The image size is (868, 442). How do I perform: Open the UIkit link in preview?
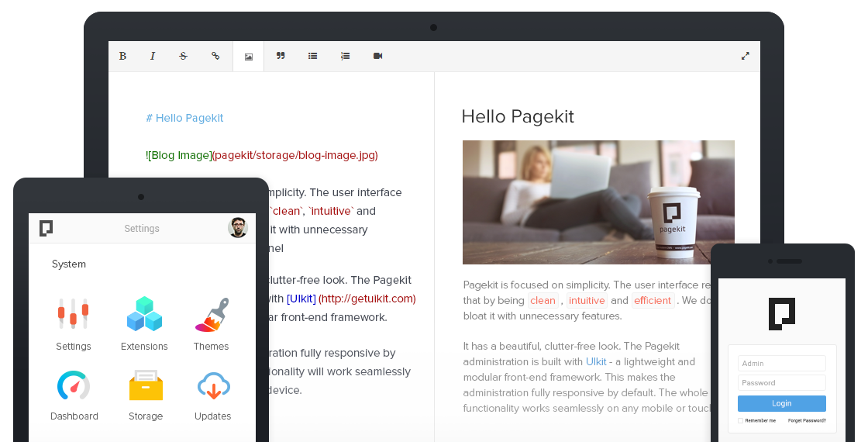(596, 361)
